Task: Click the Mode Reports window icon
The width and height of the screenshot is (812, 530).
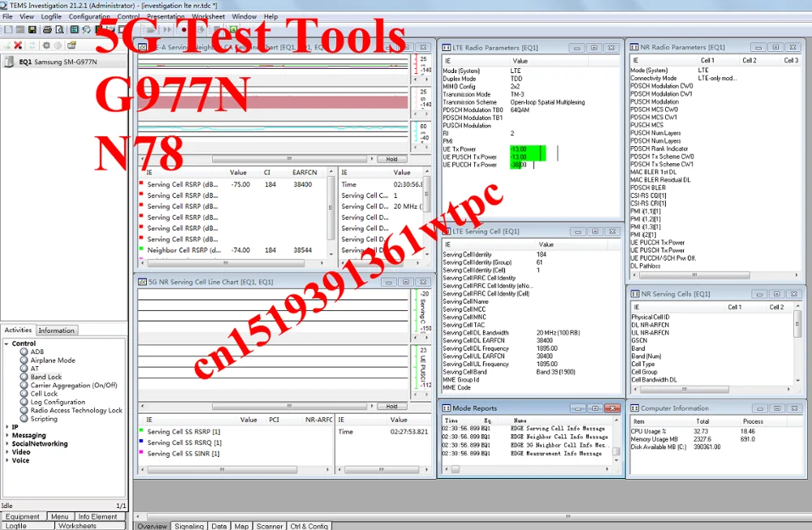Action: point(447,408)
